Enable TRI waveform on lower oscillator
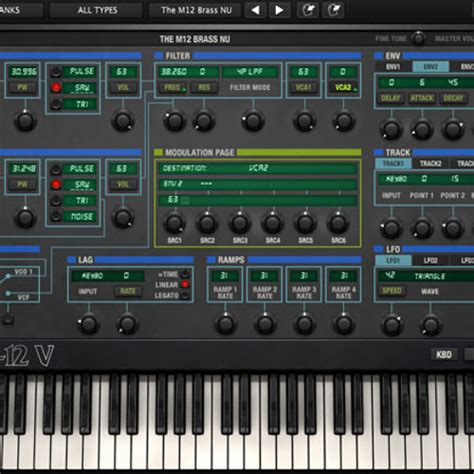Screen dimensions: 474x474 click(56, 200)
